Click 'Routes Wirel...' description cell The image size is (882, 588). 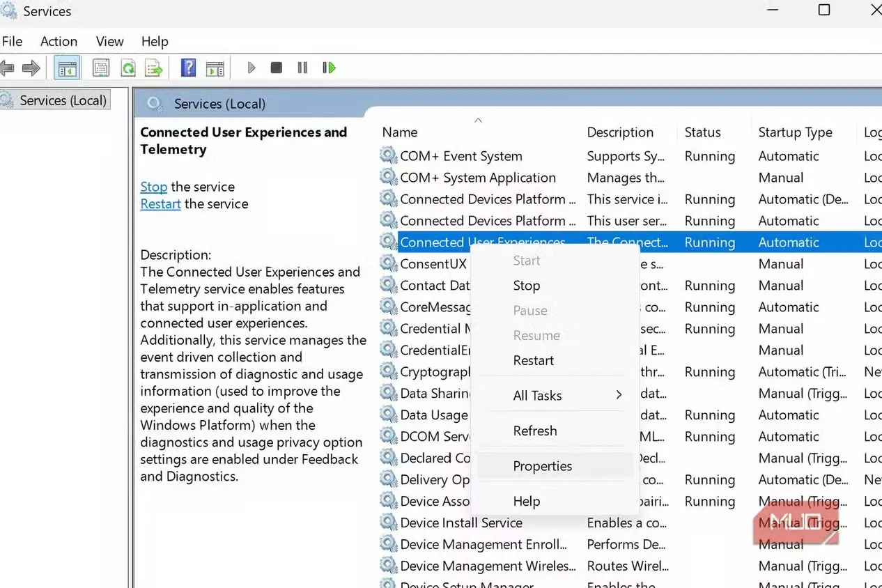click(x=628, y=566)
